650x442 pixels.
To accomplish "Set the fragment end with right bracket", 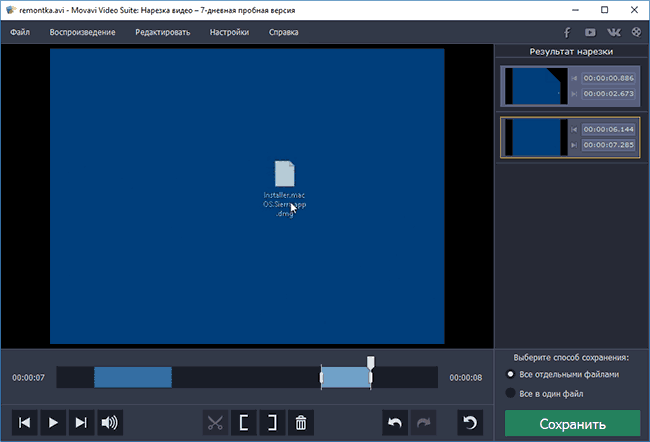I will coord(270,423).
